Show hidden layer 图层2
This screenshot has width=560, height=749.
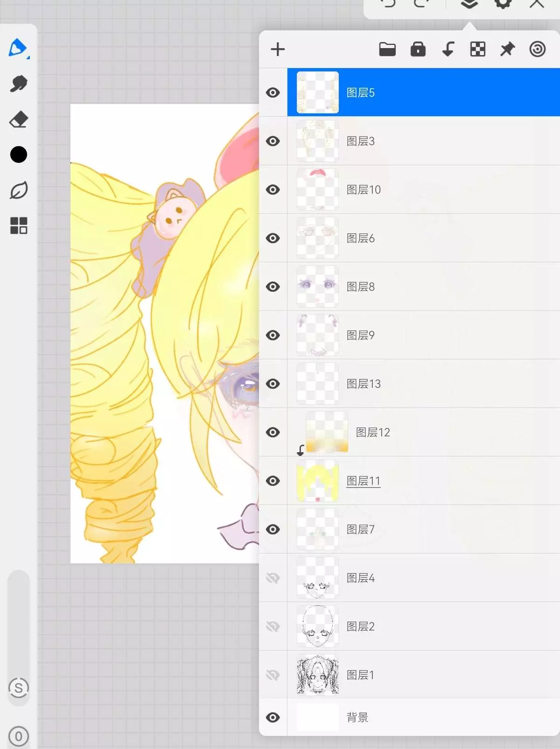(273, 626)
